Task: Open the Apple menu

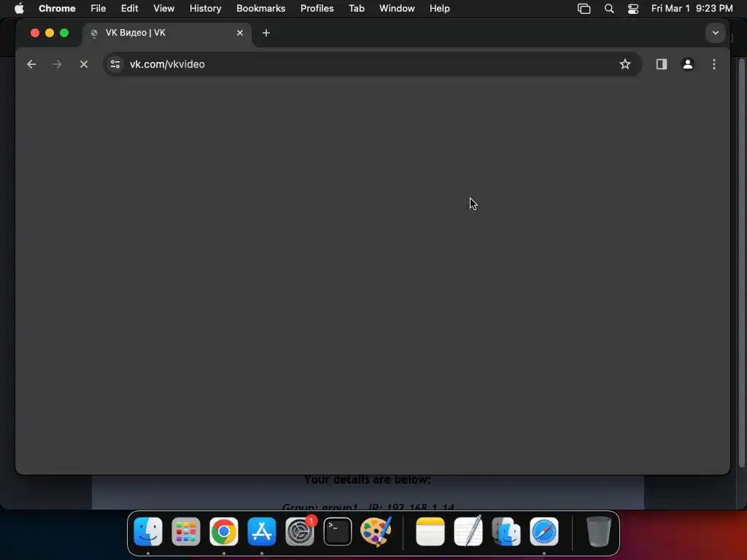Action: (19, 9)
